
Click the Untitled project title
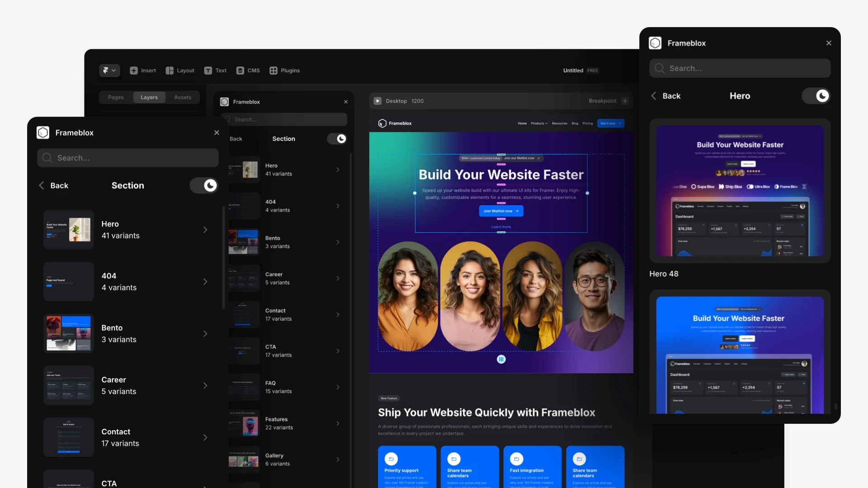[x=573, y=70]
